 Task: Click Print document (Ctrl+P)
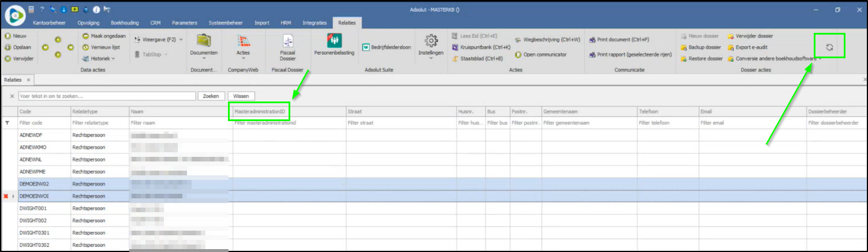(619, 39)
